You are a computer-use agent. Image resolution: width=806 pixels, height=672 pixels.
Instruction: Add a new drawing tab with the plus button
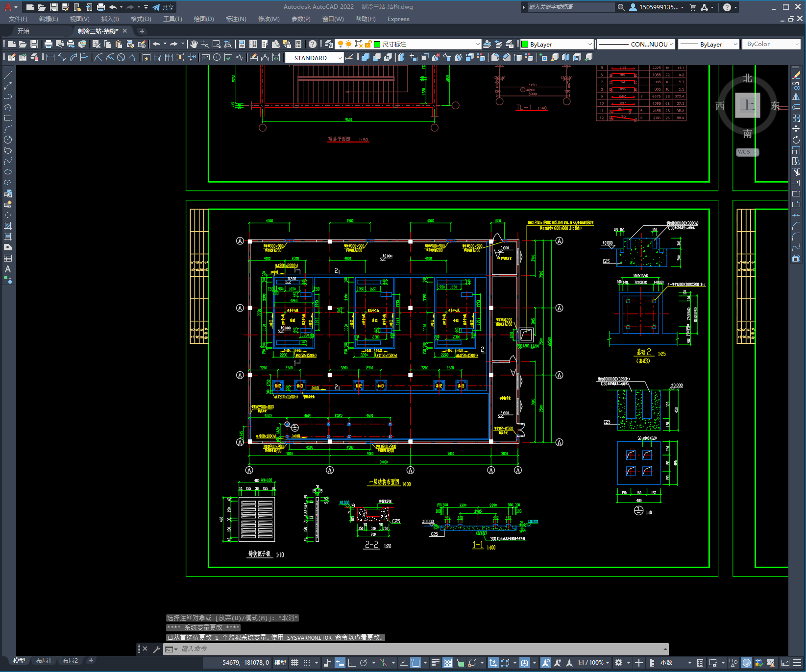coord(142,31)
